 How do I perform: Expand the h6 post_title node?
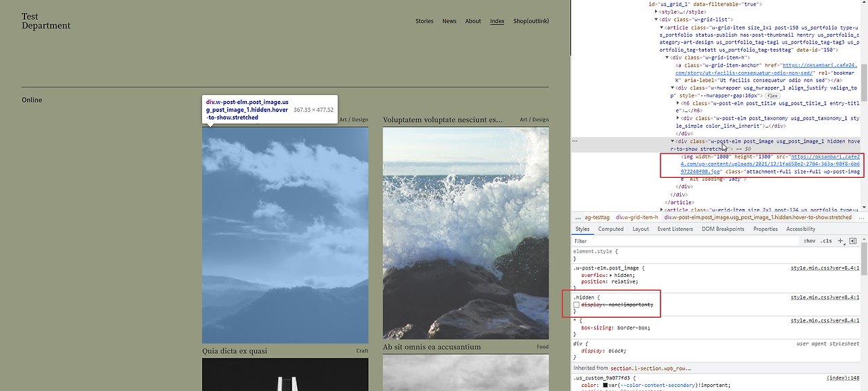click(678, 103)
